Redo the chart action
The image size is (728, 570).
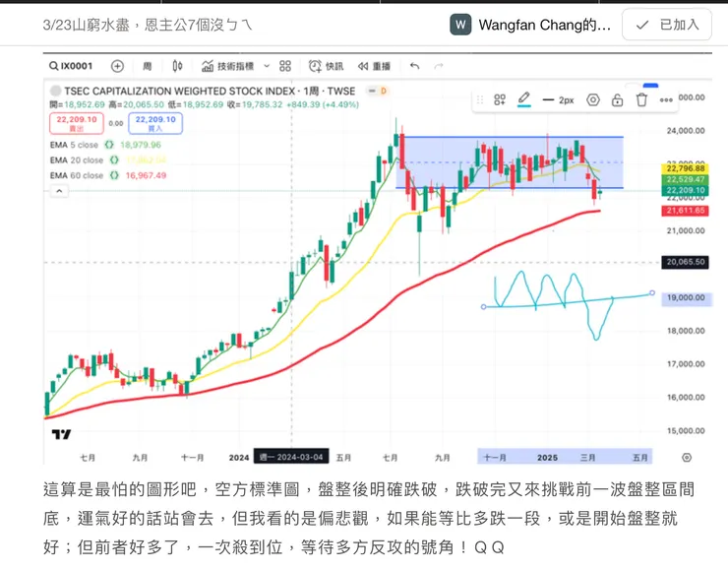click(x=439, y=66)
